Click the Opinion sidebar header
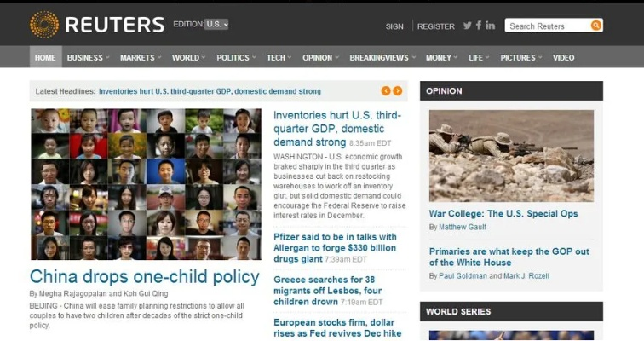This screenshot has height=341, width=644. [511, 91]
